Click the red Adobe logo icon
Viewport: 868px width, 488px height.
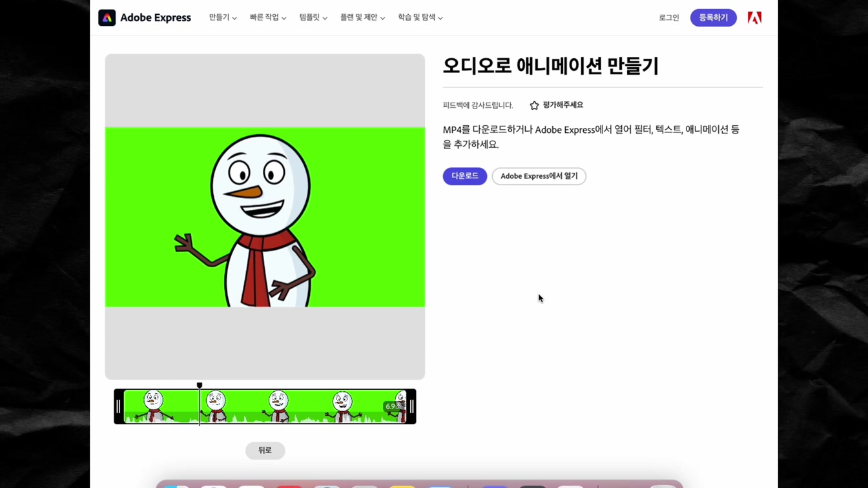[754, 17]
